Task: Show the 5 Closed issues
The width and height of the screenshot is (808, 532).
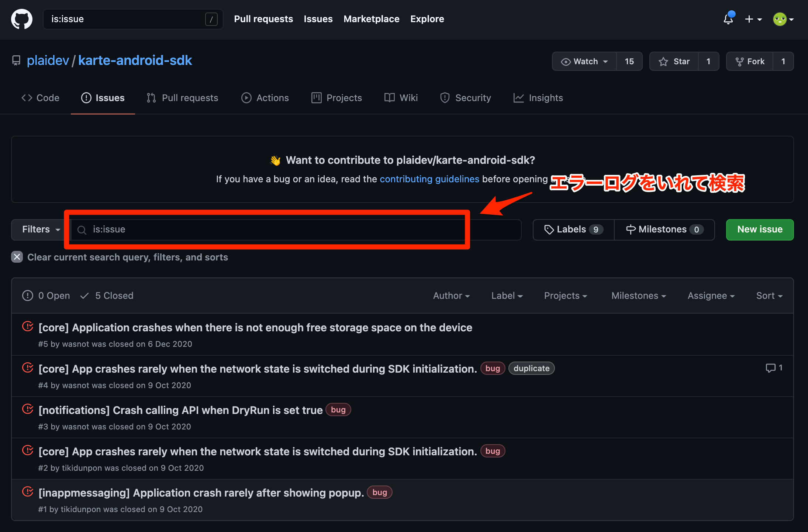Action: point(107,296)
